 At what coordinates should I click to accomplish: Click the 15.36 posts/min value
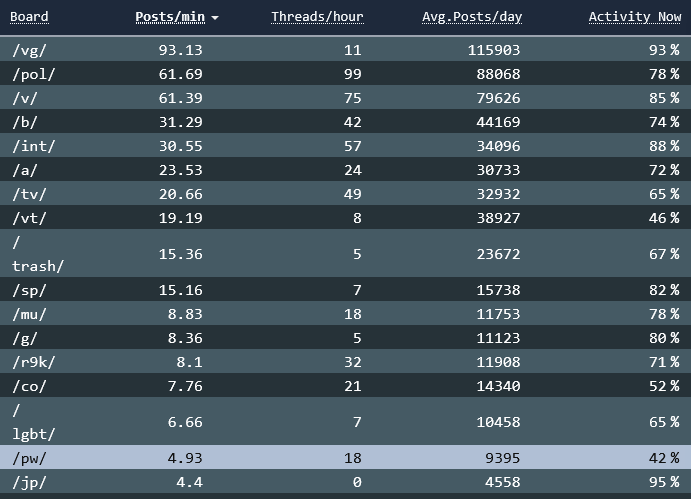(181, 254)
